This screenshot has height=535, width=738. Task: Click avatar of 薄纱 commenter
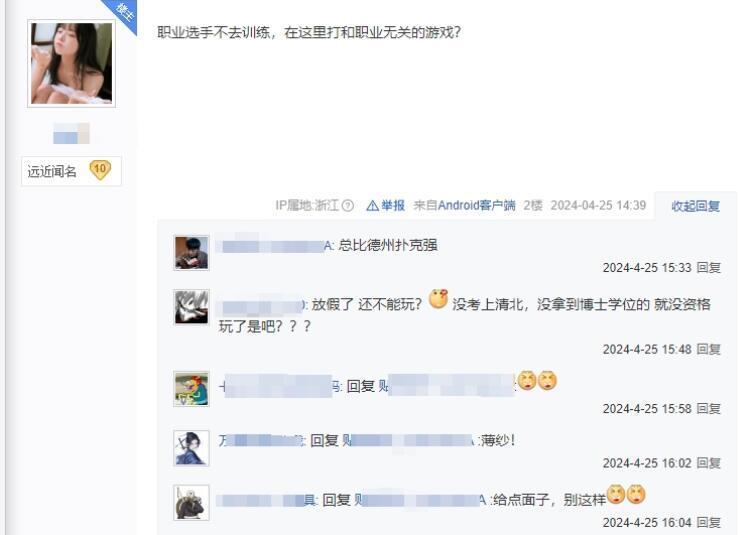pos(191,448)
